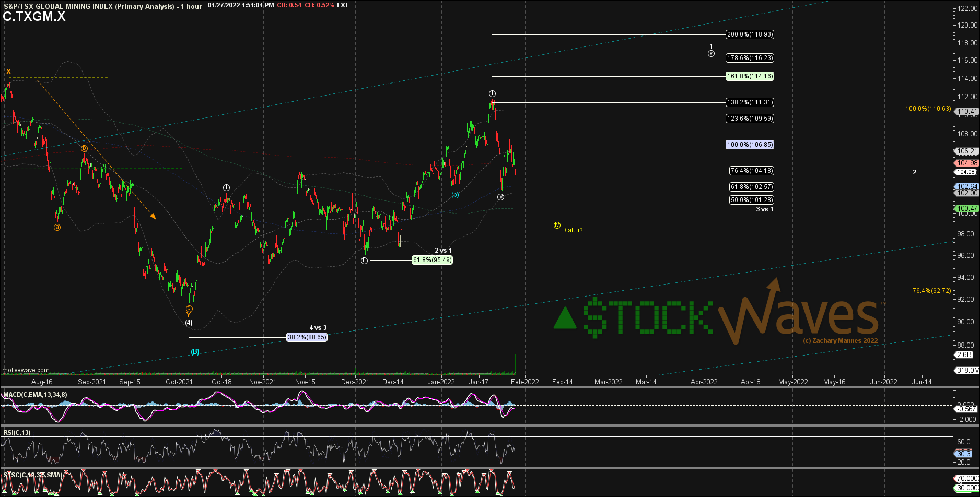Click the Feb-2022 date on time axis
The image size is (980, 497).
coord(524,382)
